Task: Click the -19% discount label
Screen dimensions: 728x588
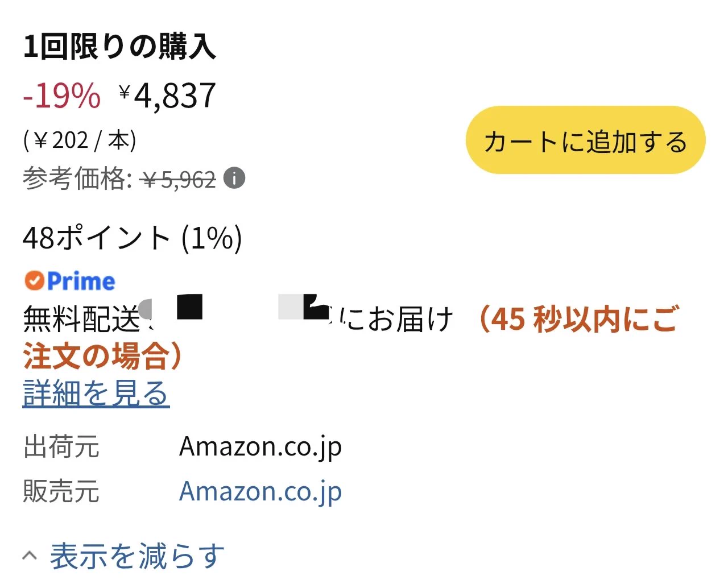Action: point(61,96)
